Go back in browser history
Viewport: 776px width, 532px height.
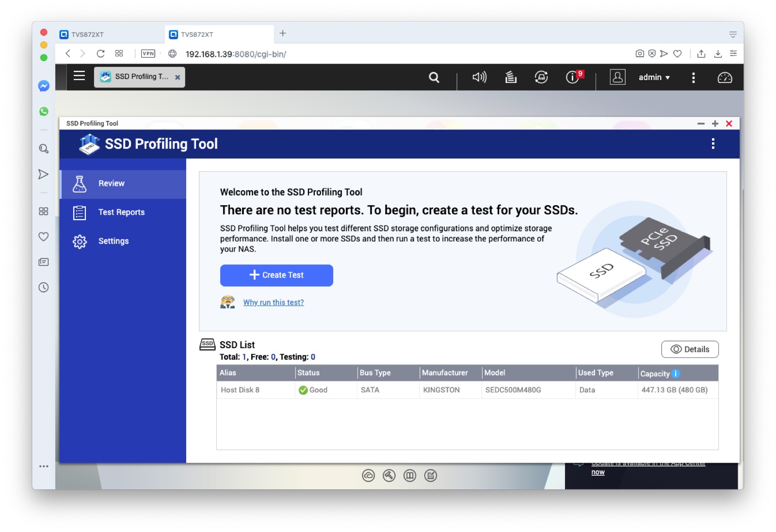click(x=68, y=54)
